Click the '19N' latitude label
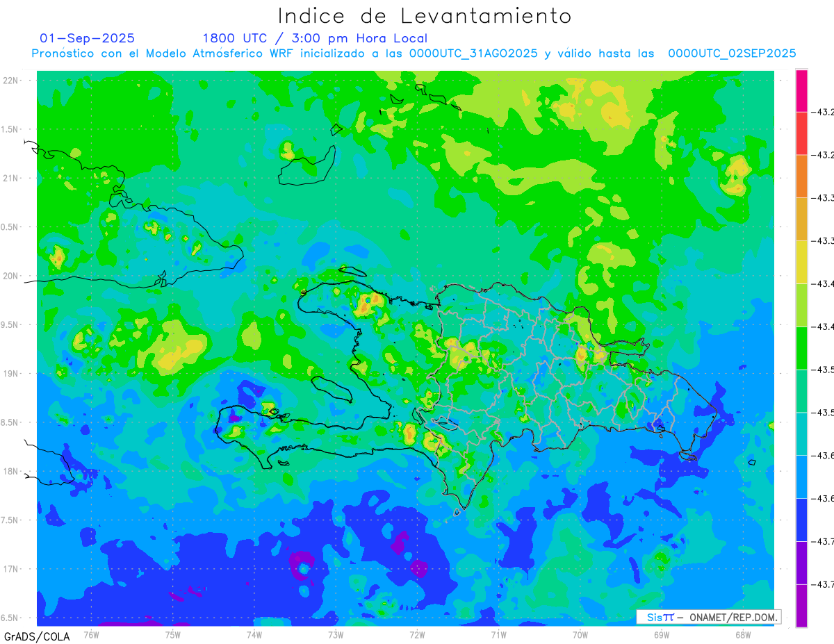 (12, 374)
